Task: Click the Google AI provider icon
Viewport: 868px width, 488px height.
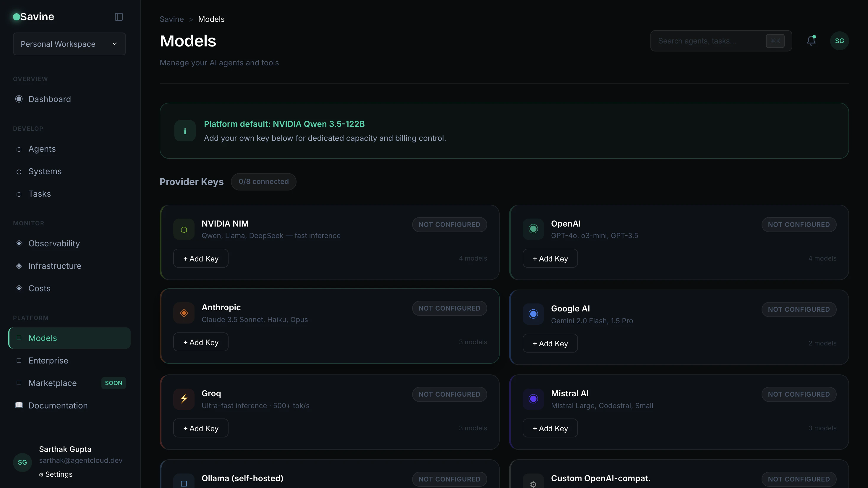Action: [533, 314]
